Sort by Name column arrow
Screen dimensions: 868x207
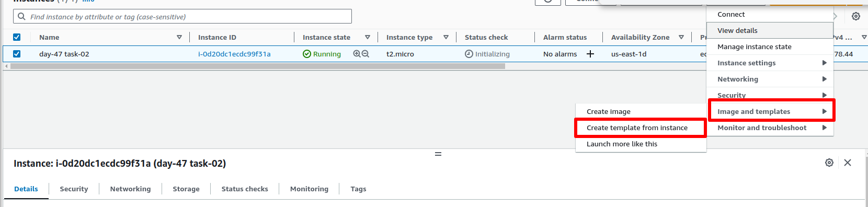tap(179, 37)
